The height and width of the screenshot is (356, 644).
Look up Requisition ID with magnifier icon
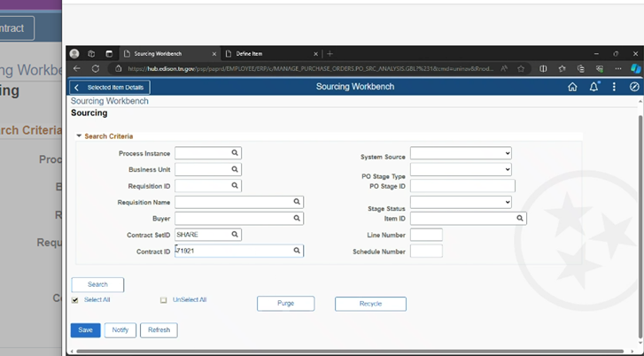[x=235, y=186]
